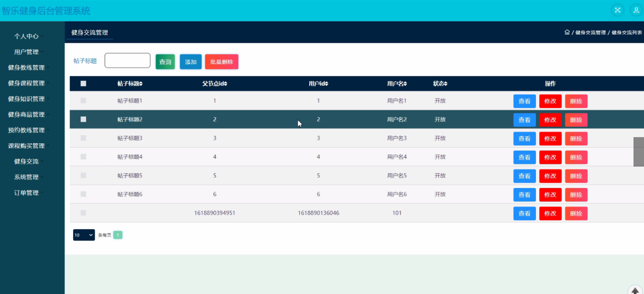Click 查看 for 帖子标题4 row
Screen dimensions: 644x294
click(x=525, y=157)
